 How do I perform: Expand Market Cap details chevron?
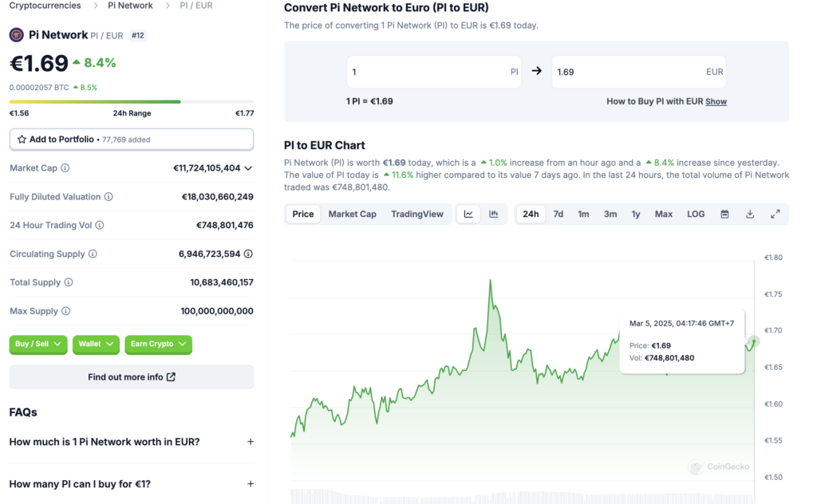(x=249, y=168)
